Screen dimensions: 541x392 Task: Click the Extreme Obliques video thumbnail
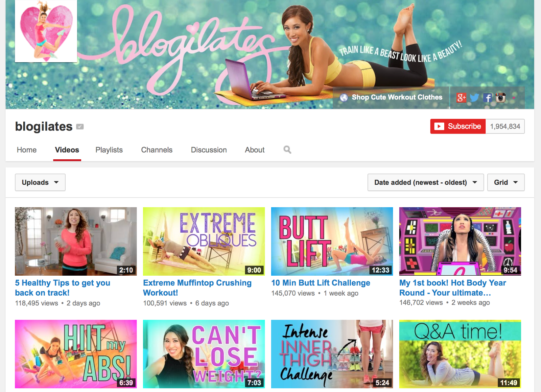pyautogui.click(x=204, y=241)
